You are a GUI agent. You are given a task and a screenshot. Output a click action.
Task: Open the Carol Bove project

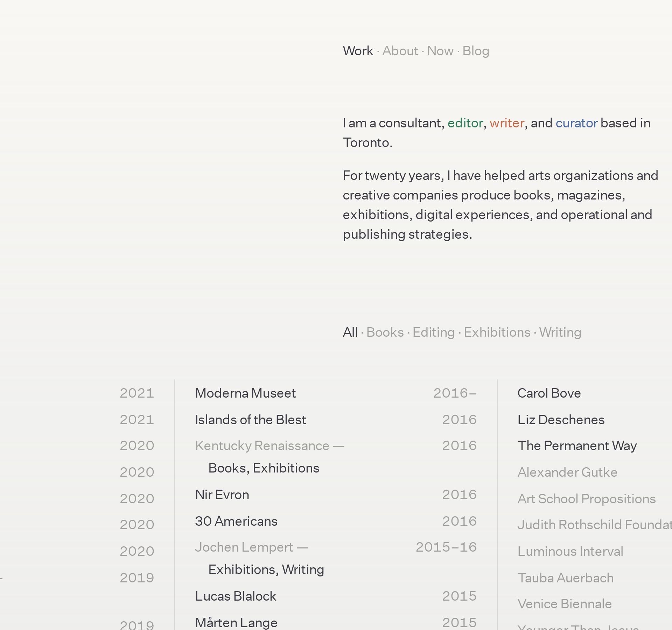(x=549, y=393)
